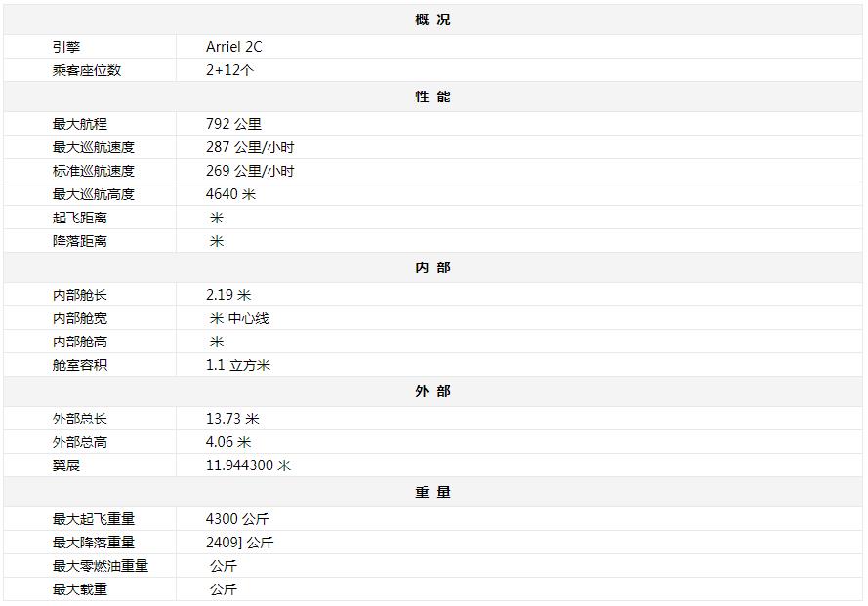Click the Arriel 2C engine value
The width and height of the screenshot is (868, 606).
pos(234,47)
